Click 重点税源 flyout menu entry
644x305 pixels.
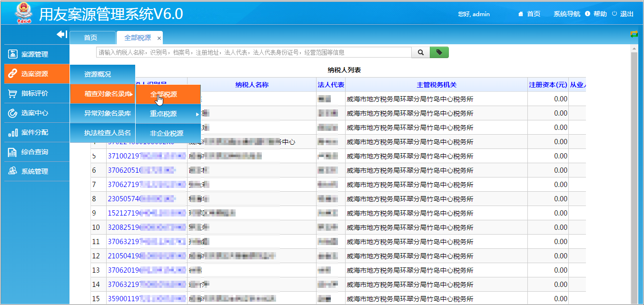tap(168, 114)
